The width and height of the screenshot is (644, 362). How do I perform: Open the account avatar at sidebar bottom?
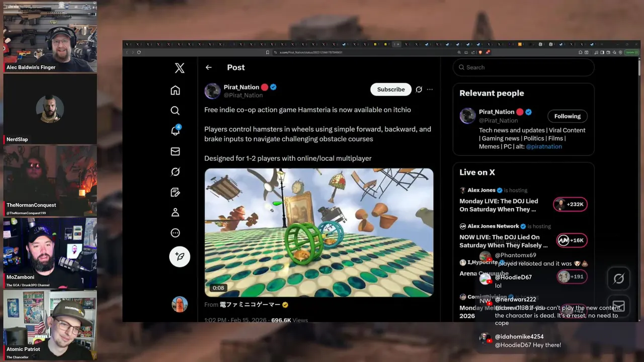coord(180,304)
